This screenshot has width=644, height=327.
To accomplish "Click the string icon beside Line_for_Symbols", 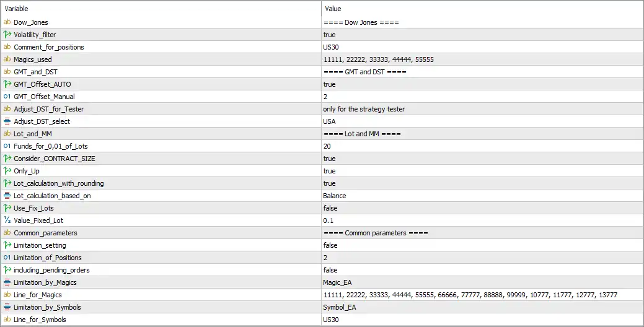I will 7,319.
